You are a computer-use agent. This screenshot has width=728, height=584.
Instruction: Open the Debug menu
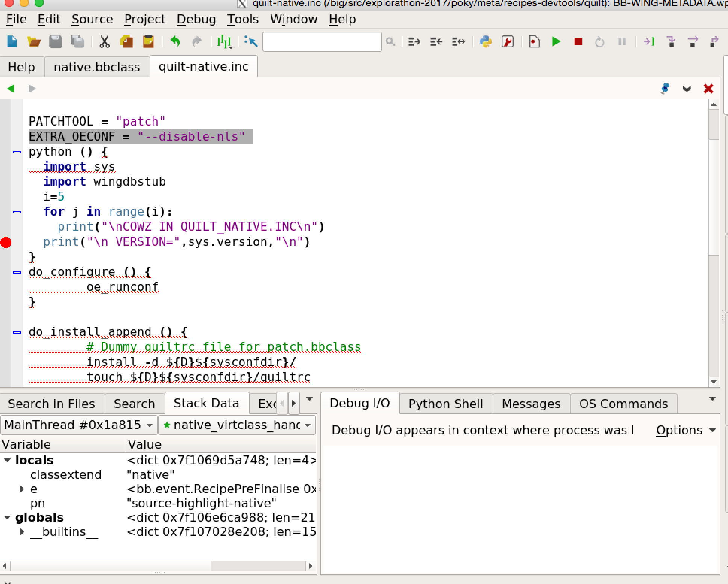point(196,19)
